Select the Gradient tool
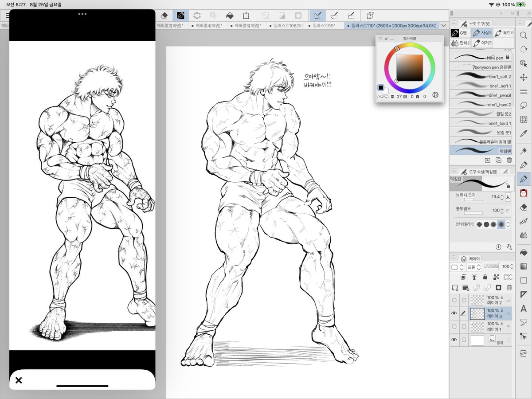This screenshot has width=532, height=399. coord(524,266)
